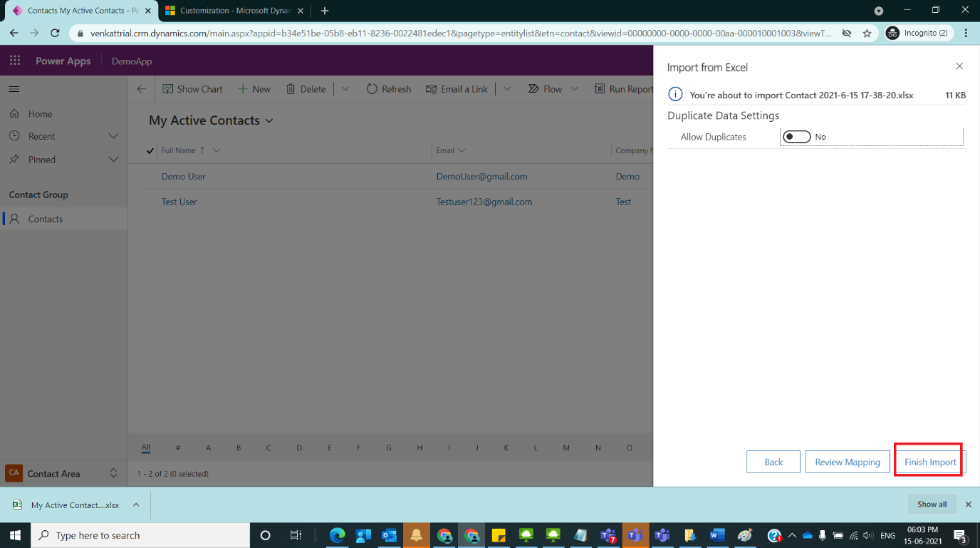Toggle Allow Duplicates to Yes
Screen dimensions: 980x548
point(796,136)
